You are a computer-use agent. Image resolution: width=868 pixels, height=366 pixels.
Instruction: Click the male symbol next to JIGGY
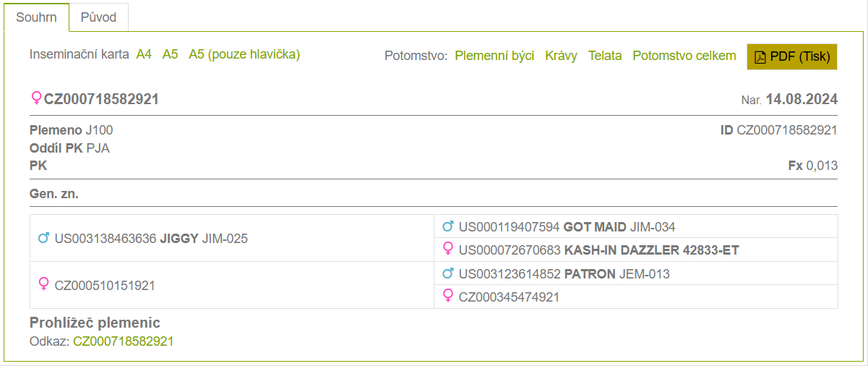(43, 238)
